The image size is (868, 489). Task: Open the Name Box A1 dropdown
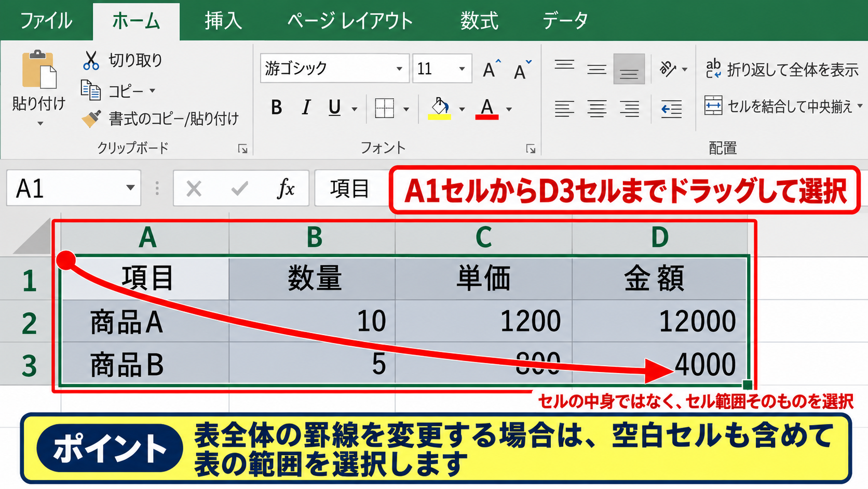(130, 188)
